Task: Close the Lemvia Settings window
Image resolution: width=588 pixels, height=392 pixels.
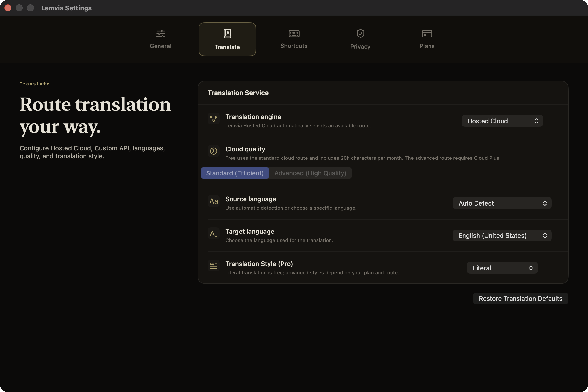Action: [x=8, y=8]
